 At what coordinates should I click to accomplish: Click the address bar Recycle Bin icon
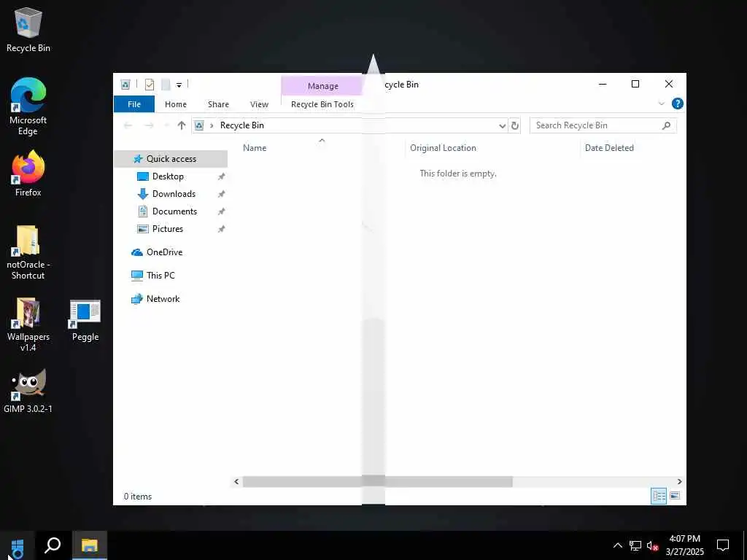(199, 125)
